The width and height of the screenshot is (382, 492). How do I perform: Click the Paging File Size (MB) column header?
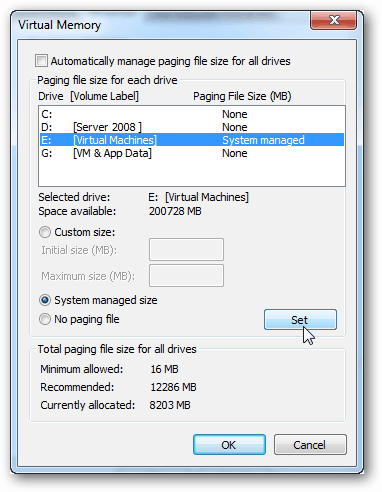(242, 96)
